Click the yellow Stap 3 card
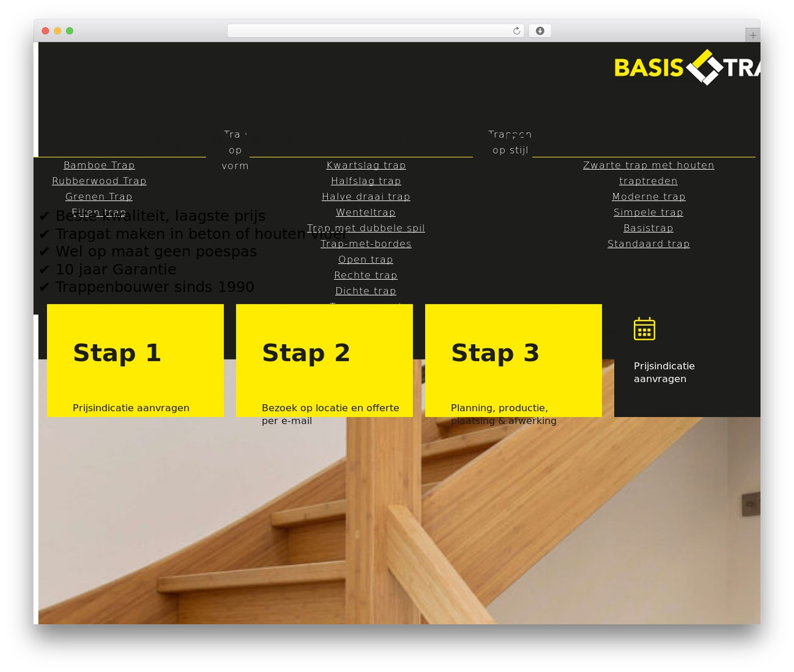This screenshot has height=672, width=794. 514,360
